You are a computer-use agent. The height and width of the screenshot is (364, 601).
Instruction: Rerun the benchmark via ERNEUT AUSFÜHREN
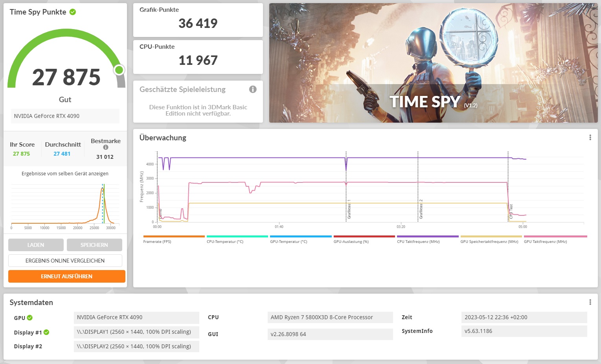(x=66, y=276)
